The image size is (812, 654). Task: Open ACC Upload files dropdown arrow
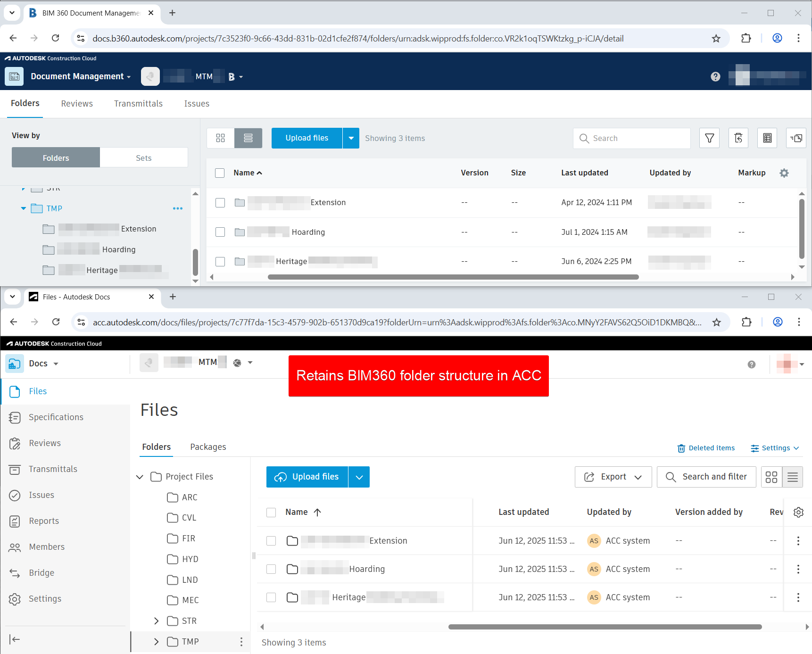point(359,477)
